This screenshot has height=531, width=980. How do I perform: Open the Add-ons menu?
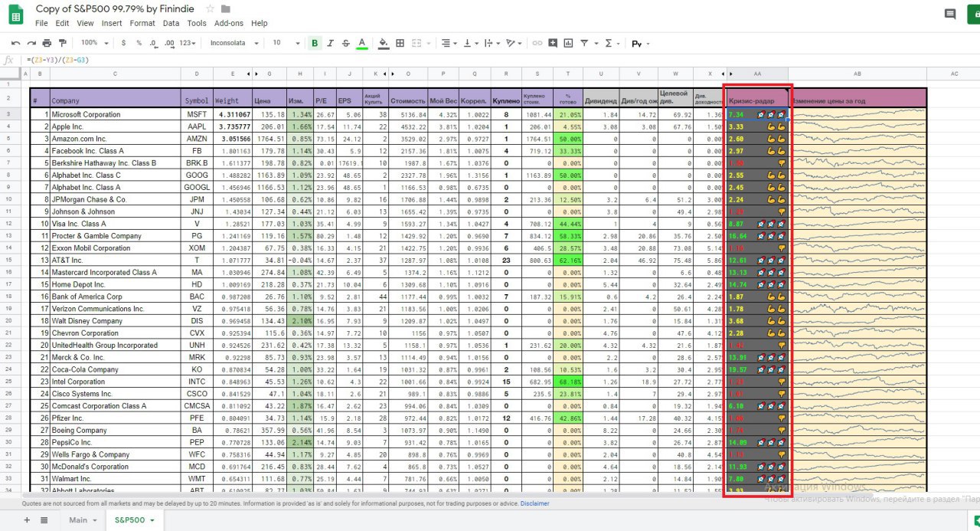(x=229, y=23)
